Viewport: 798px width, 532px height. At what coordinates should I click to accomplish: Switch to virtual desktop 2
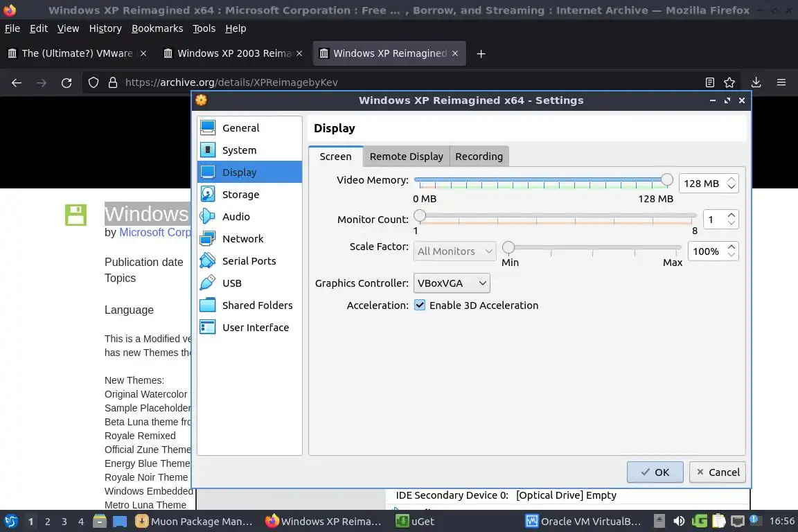pyautogui.click(x=47, y=522)
